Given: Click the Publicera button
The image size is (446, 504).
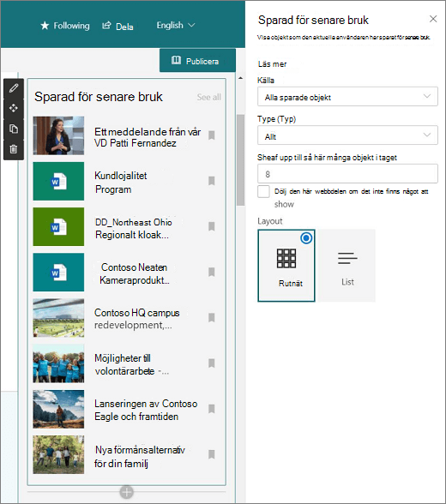Looking at the screenshot, I should [x=197, y=60].
